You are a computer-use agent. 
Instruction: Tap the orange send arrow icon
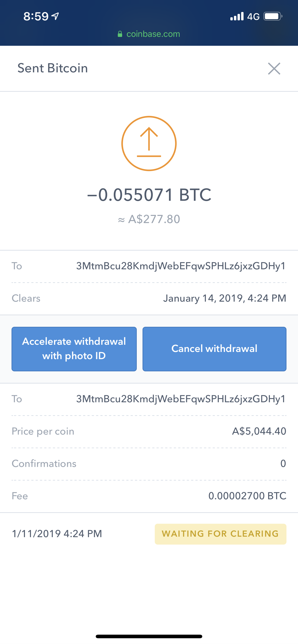[149, 144]
